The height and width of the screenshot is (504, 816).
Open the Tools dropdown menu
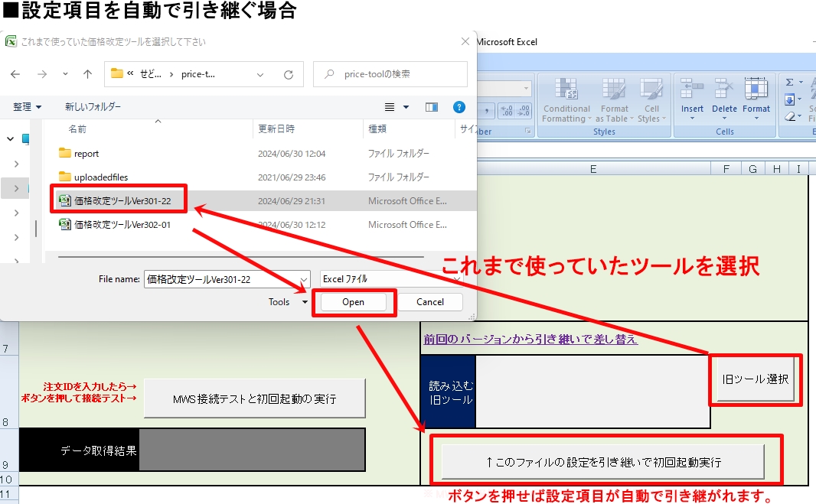point(288,302)
